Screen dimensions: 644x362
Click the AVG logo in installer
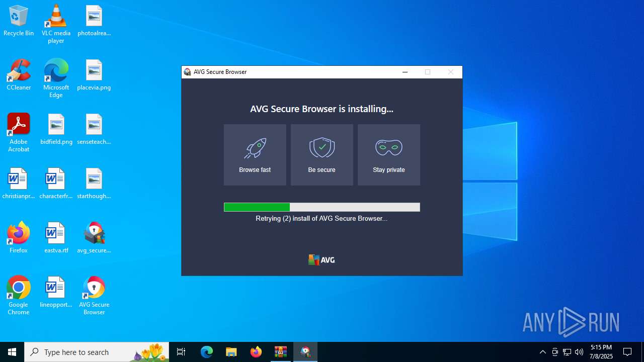click(321, 260)
